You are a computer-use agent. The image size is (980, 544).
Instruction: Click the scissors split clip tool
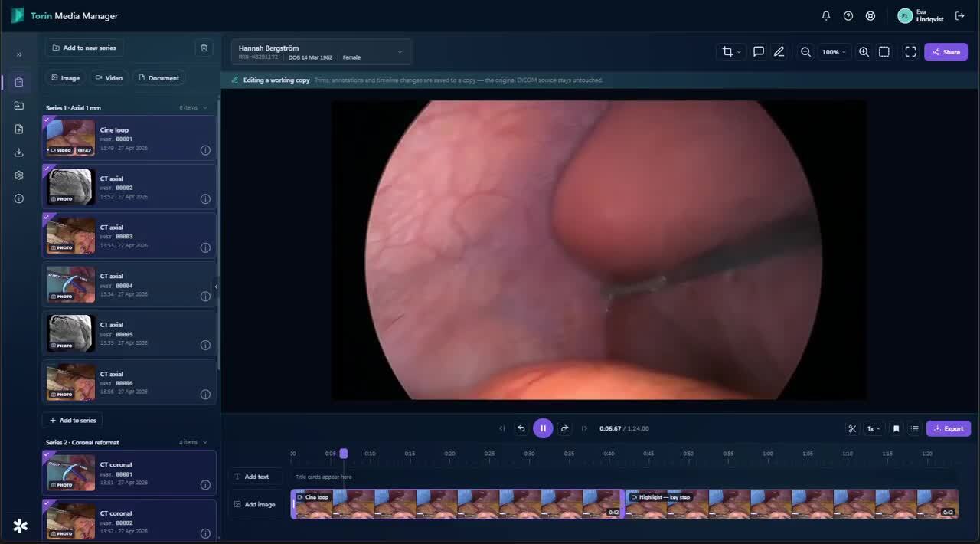[852, 428]
